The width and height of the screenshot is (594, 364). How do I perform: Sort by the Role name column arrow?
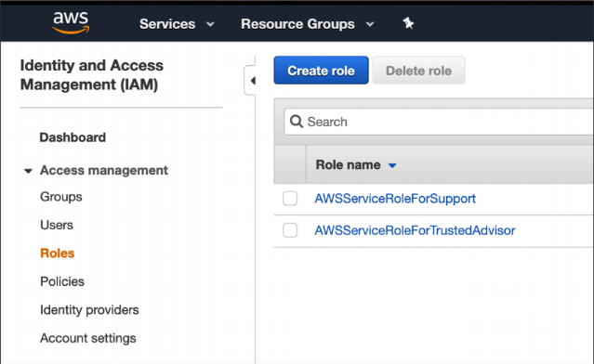pyautogui.click(x=392, y=165)
